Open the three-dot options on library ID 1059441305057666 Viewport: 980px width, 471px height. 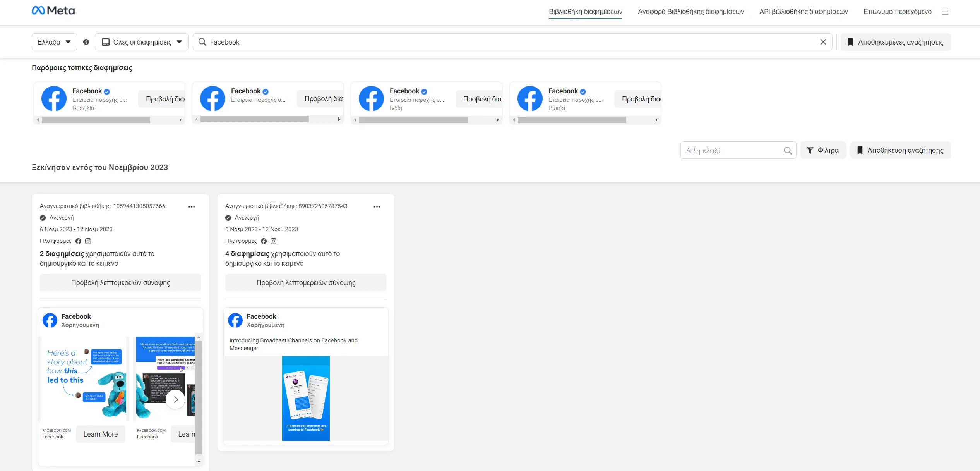[x=191, y=206]
